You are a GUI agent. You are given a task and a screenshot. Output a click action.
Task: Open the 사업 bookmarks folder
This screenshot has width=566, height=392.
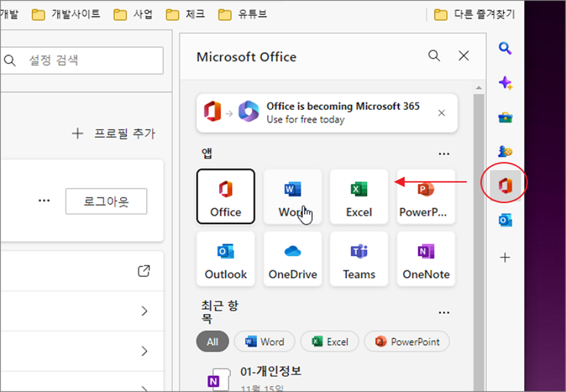pyautogui.click(x=133, y=14)
